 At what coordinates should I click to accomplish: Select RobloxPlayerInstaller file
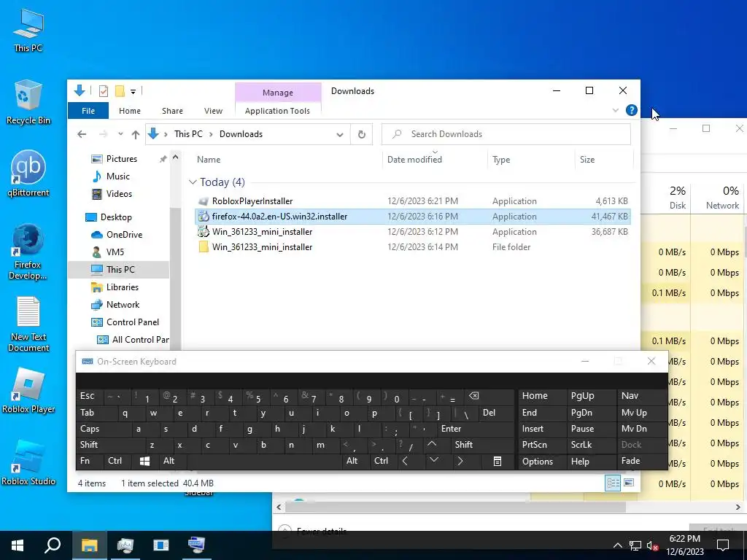coord(413,201)
